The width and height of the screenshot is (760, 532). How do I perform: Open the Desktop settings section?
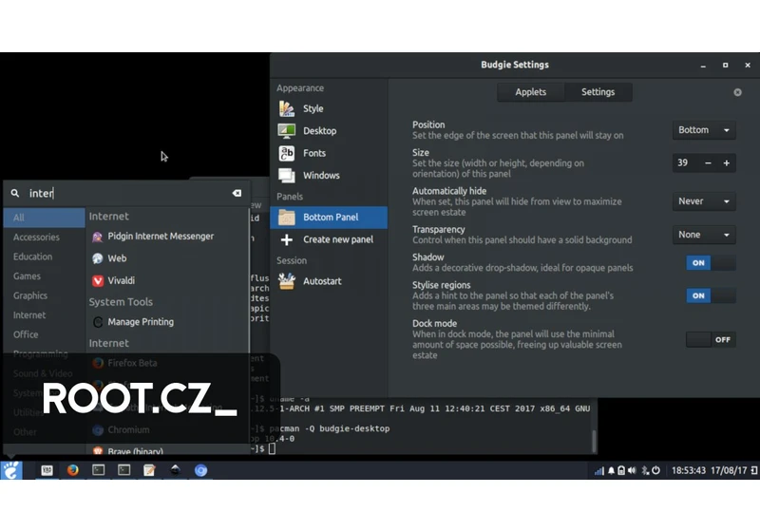pyautogui.click(x=329, y=131)
